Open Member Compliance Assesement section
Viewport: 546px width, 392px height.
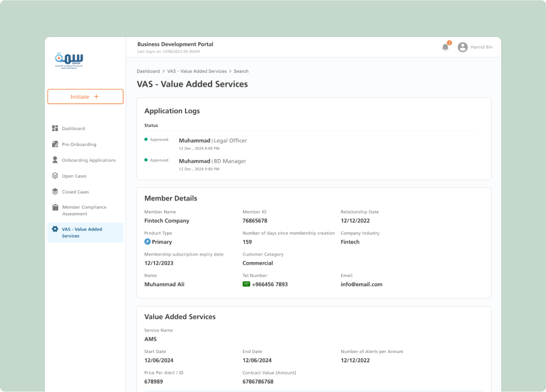click(84, 210)
